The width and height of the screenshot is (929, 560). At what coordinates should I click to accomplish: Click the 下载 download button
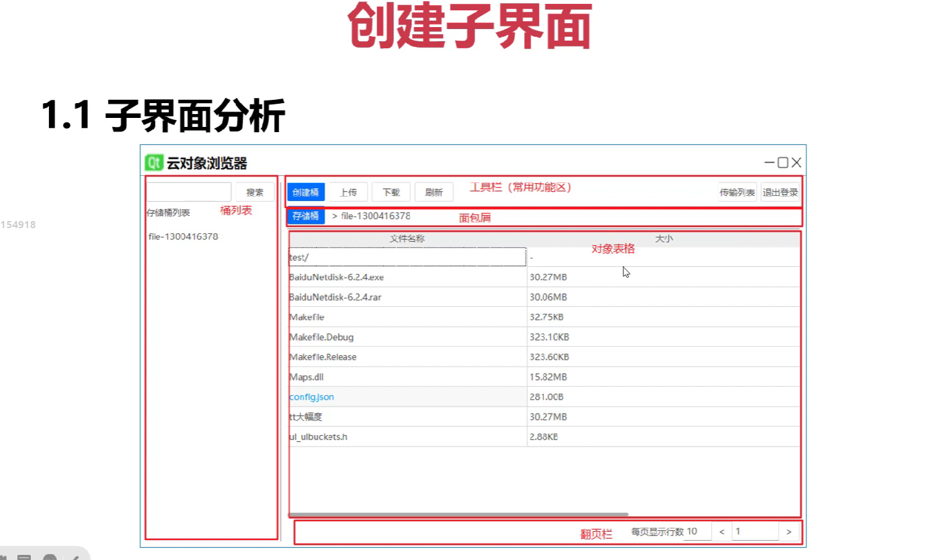point(391,192)
